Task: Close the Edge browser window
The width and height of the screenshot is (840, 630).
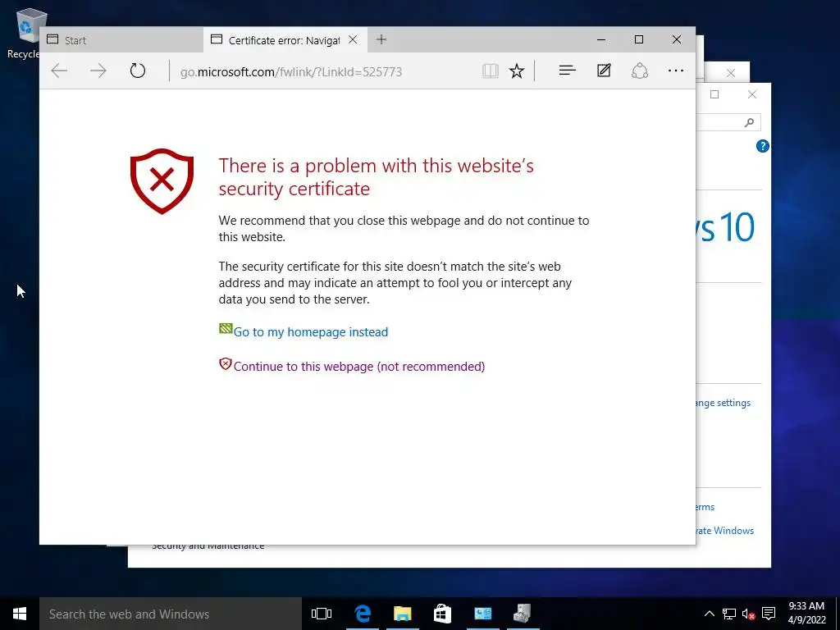Action: (677, 39)
